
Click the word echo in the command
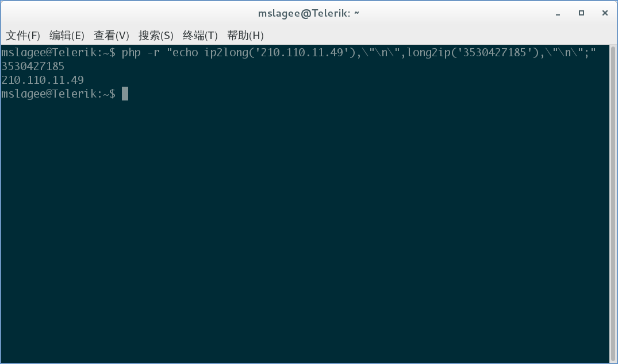(x=185, y=53)
